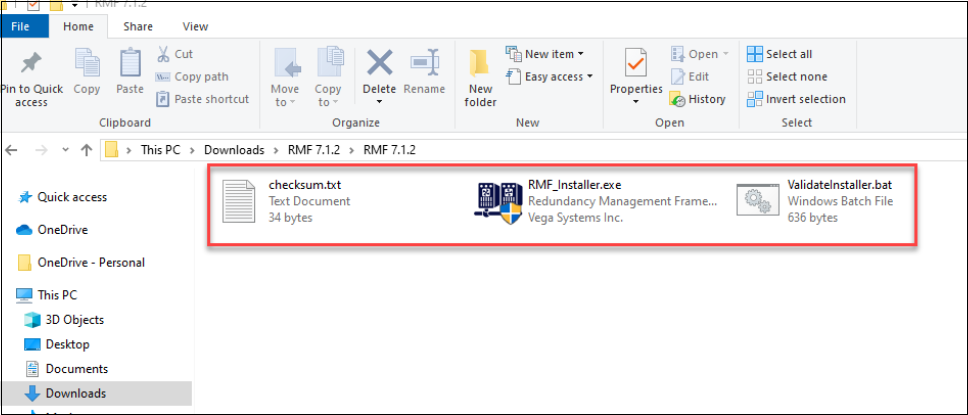Click the Rename icon in Organize group
Screen dimensions: 968x415
point(424,64)
